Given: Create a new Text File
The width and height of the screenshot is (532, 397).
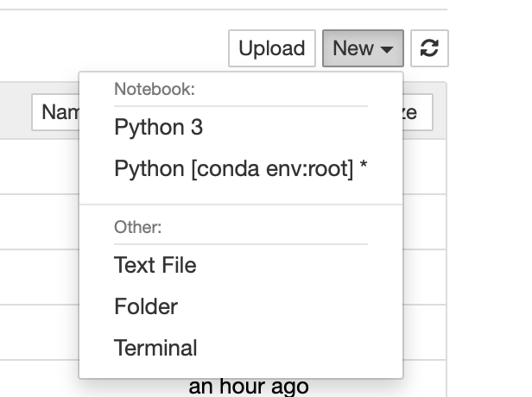Looking at the screenshot, I should pyautogui.click(x=155, y=265).
